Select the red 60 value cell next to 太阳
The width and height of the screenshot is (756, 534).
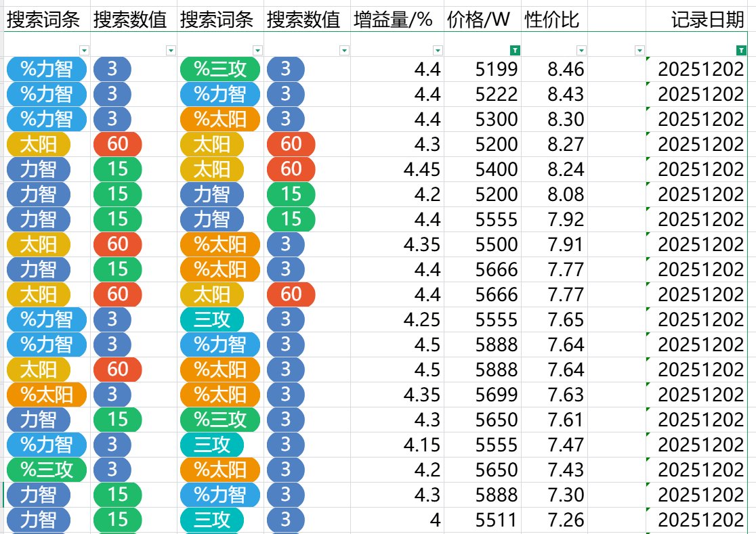pos(116,144)
